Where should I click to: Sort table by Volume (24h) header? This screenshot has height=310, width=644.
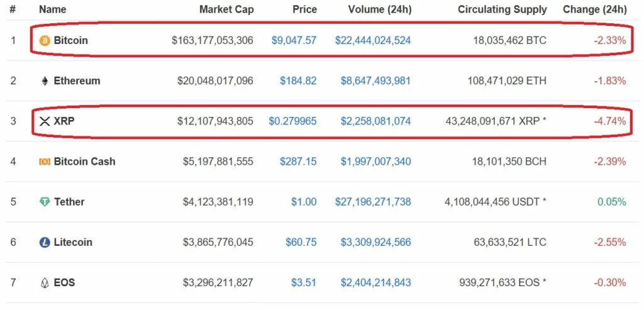pyautogui.click(x=379, y=9)
